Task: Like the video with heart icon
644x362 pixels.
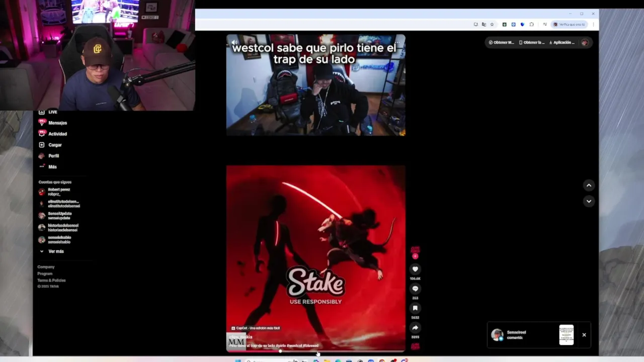Action: point(415,269)
